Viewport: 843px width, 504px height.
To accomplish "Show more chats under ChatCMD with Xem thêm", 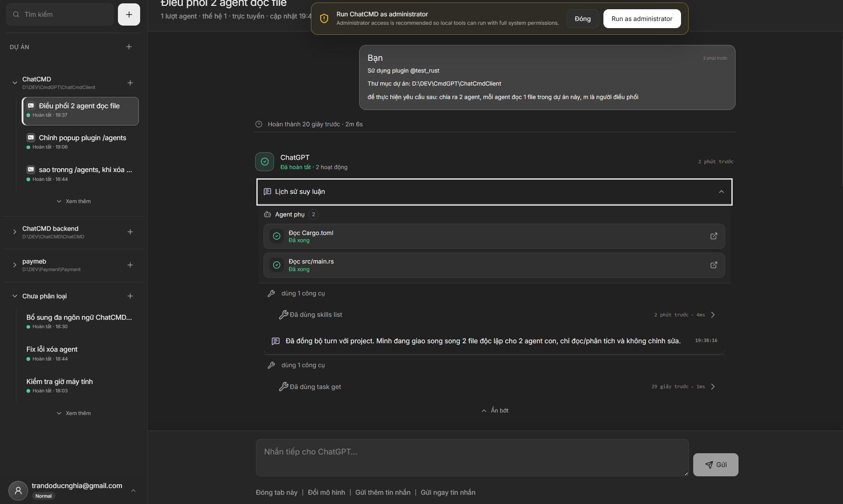I will tap(73, 201).
